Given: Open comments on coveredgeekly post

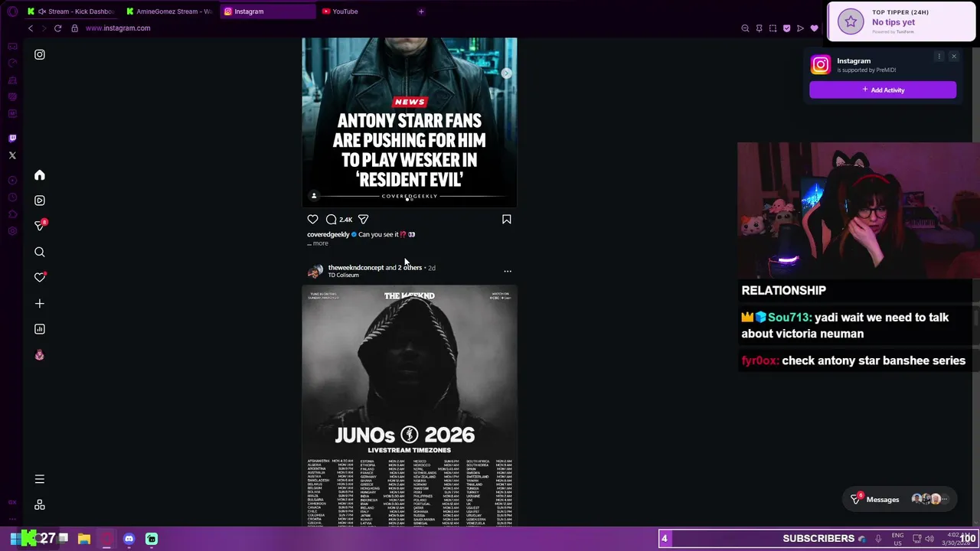Looking at the screenshot, I should click(331, 220).
